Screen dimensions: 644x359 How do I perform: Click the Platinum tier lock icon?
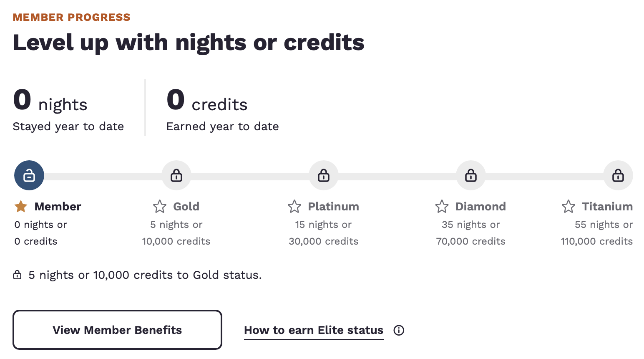tap(324, 175)
